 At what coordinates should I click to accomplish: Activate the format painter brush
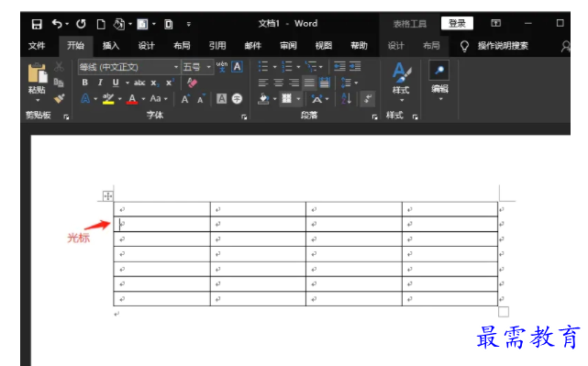point(59,98)
